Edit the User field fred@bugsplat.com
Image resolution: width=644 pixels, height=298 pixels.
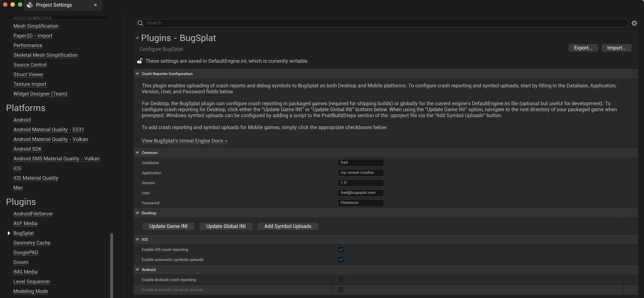click(361, 193)
